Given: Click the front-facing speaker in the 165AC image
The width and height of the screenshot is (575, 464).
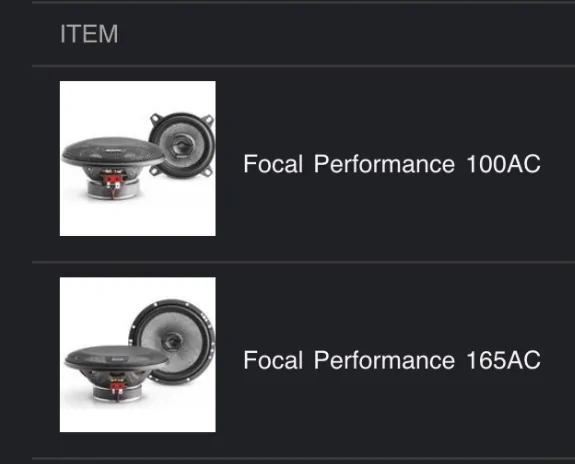Looking at the screenshot, I should (x=172, y=341).
